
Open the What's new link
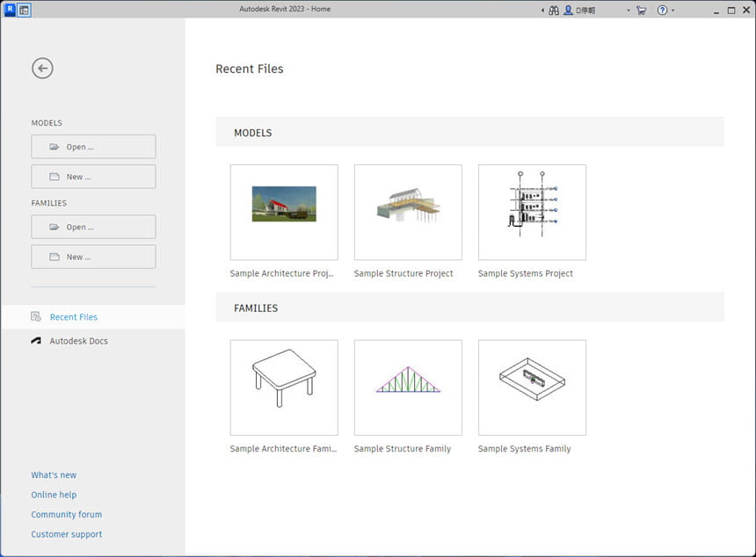(54, 474)
